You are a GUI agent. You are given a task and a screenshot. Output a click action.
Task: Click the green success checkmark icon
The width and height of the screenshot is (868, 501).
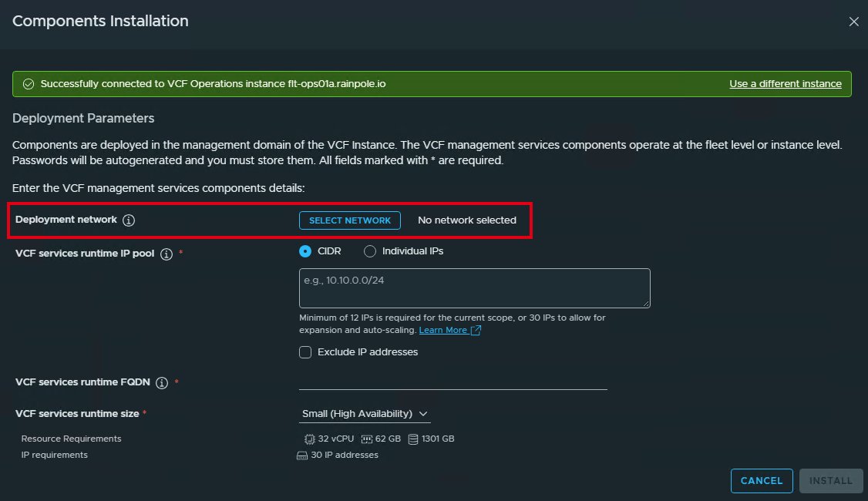coord(29,84)
